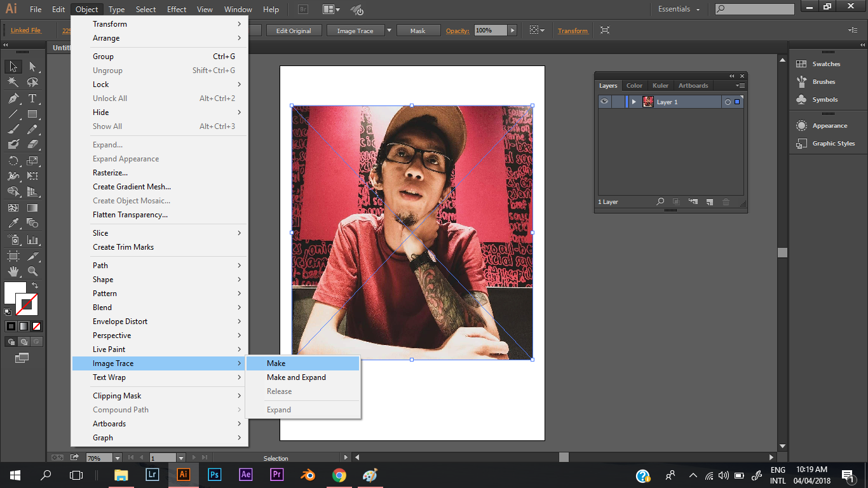Choose the Rectangle tool
This screenshot has height=488, width=868.
(x=32, y=114)
